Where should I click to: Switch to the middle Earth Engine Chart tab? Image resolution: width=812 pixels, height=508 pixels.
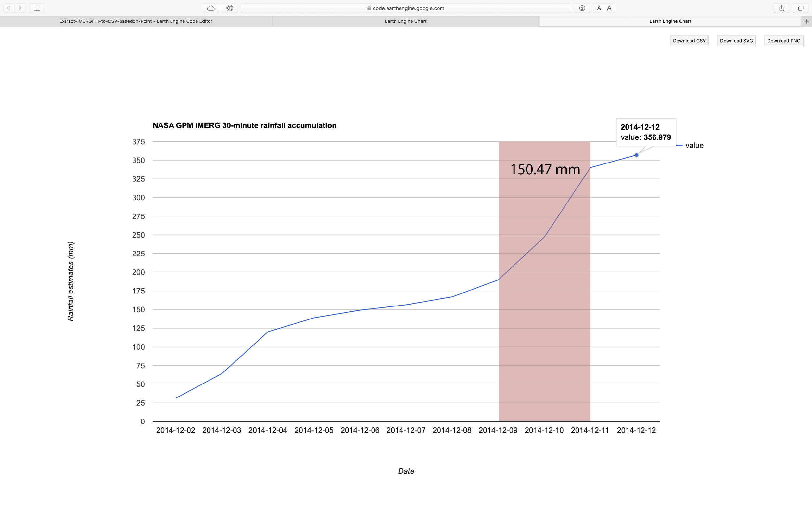[x=405, y=21]
